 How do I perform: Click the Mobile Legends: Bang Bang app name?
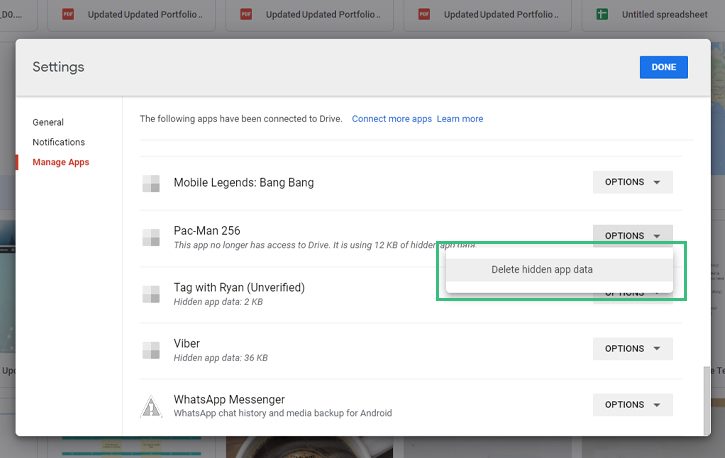[x=244, y=183]
